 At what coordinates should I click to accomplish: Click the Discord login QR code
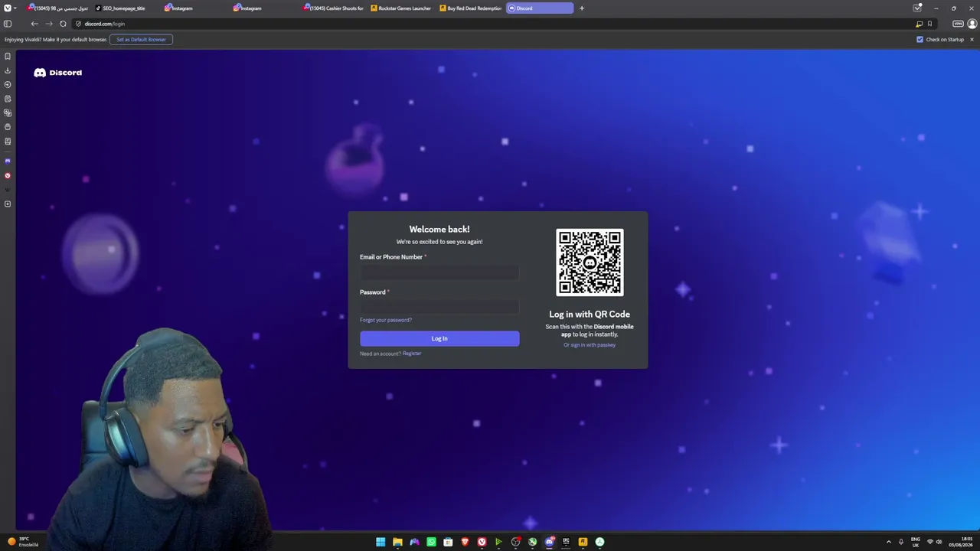(x=590, y=262)
